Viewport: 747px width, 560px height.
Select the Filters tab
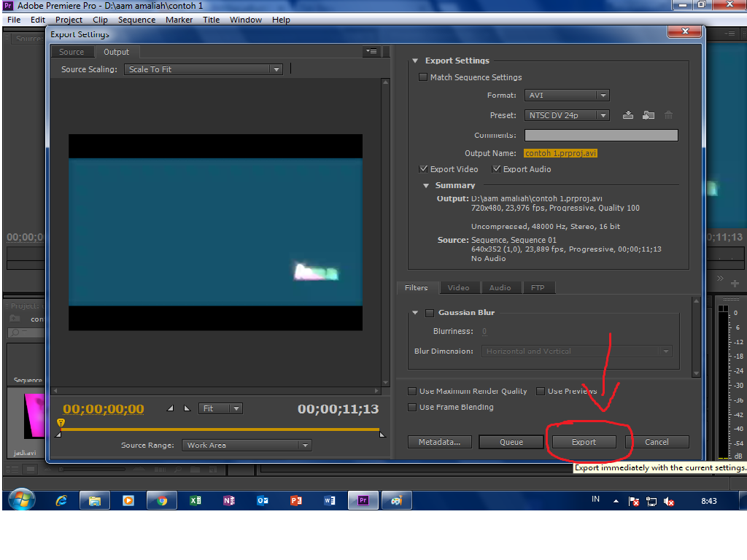[x=416, y=287]
